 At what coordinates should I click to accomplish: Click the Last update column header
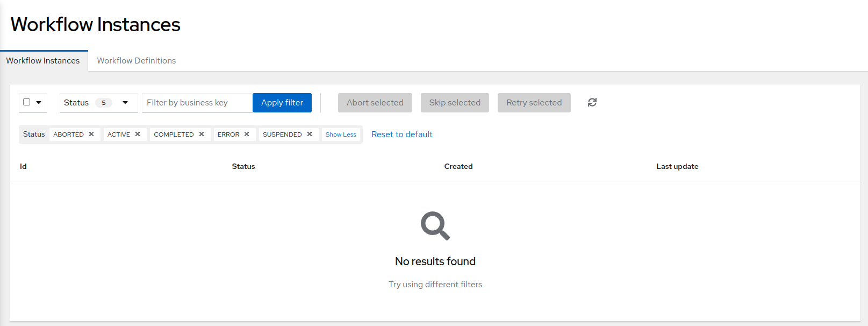coord(677,167)
